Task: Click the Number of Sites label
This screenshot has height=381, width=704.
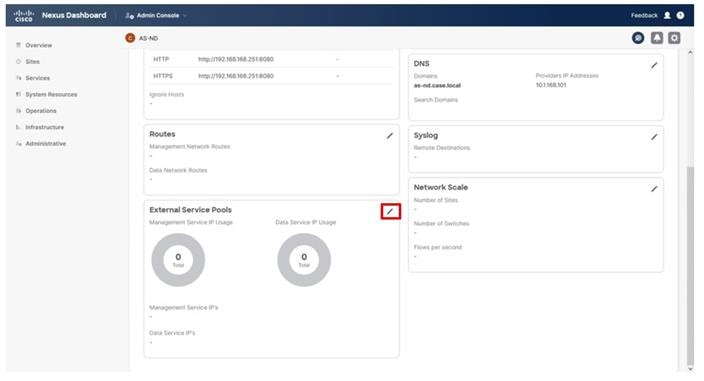Action: click(436, 200)
